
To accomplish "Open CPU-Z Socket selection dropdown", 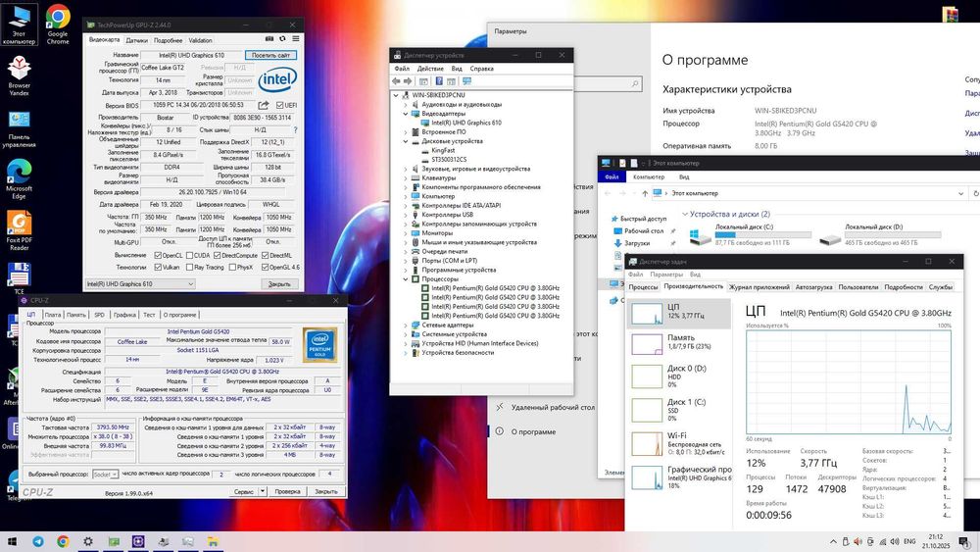I will [106, 475].
